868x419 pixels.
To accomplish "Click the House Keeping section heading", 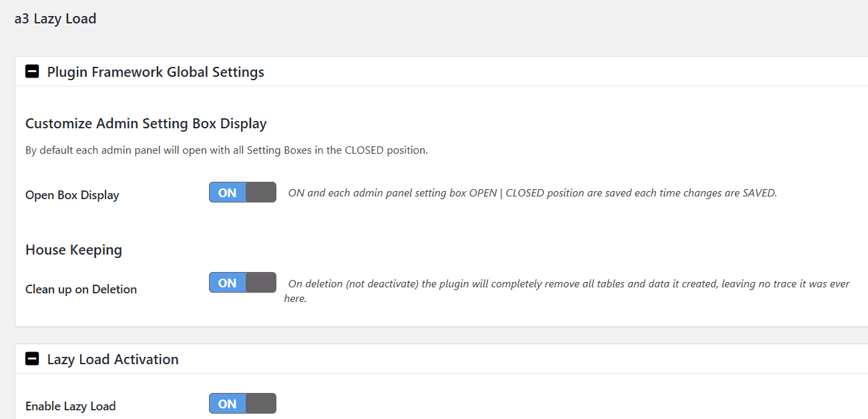I will (x=73, y=250).
